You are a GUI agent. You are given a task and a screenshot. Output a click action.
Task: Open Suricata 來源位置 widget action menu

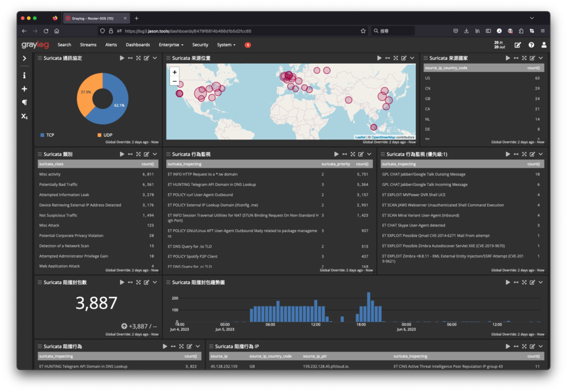pos(412,58)
